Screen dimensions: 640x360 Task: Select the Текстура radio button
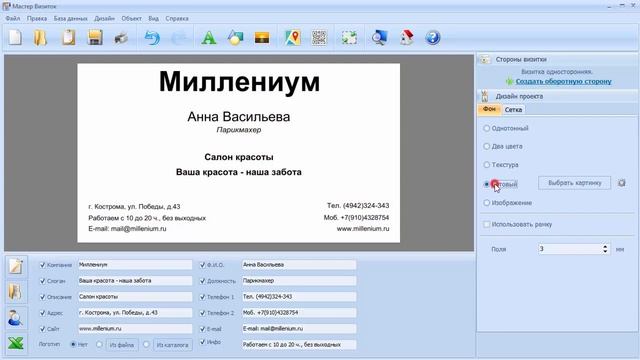487,165
